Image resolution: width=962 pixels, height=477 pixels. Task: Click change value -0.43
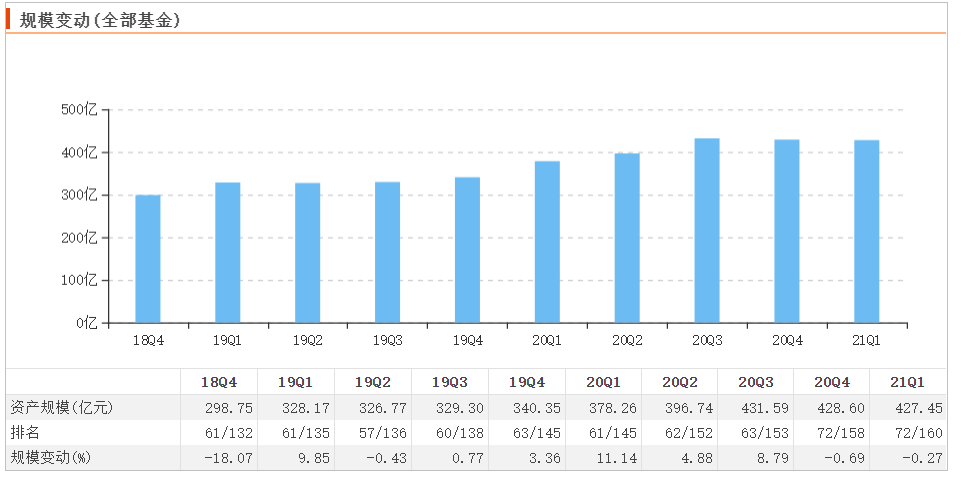click(x=388, y=459)
